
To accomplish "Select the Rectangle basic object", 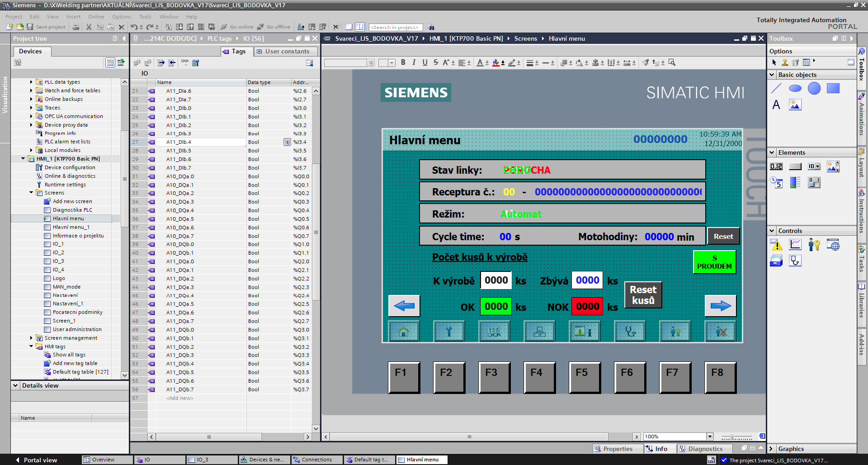I will [833, 88].
